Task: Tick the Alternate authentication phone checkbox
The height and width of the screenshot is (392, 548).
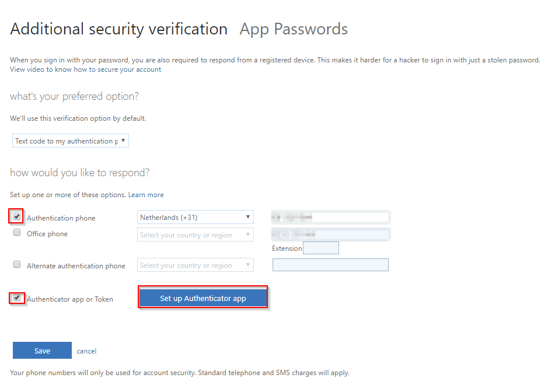Action: [x=17, y=264]
